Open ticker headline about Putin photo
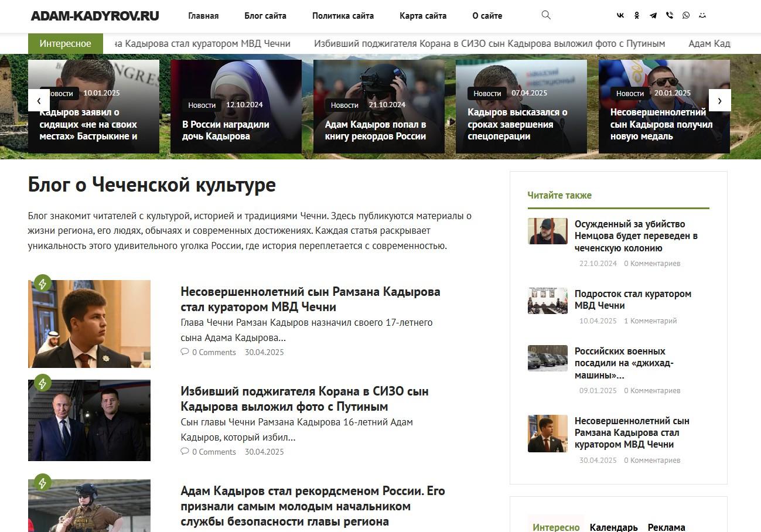Image resolution: width=761 pixels, height=532 pixels. 489,43
